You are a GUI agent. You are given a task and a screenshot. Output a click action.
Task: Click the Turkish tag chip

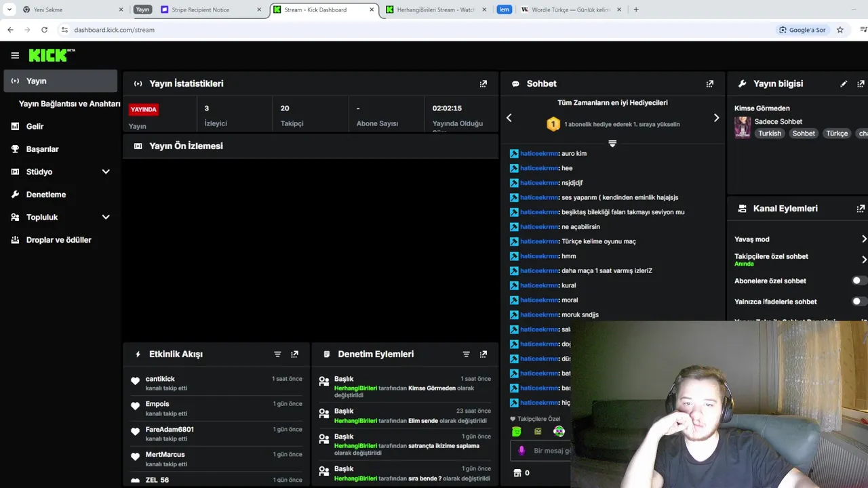coord(770,134)
